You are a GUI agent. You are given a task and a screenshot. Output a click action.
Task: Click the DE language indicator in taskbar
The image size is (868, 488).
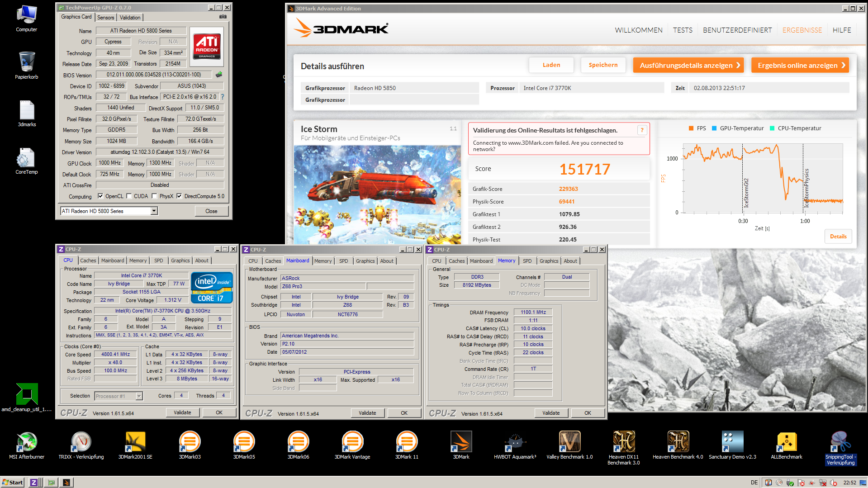pos(754,483)
